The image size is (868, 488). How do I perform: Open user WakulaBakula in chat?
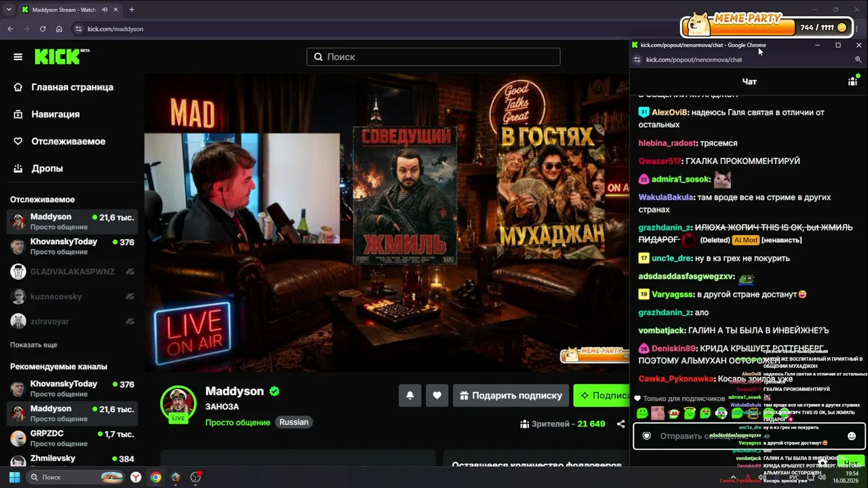click(666, 197)
